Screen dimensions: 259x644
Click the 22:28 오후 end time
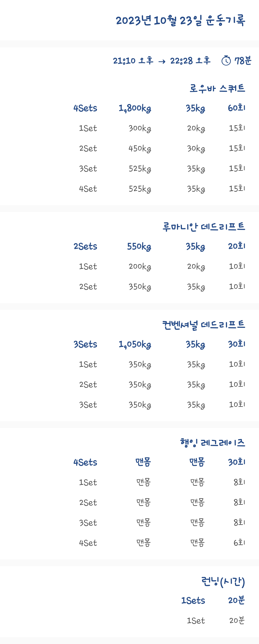click(190, 60)
